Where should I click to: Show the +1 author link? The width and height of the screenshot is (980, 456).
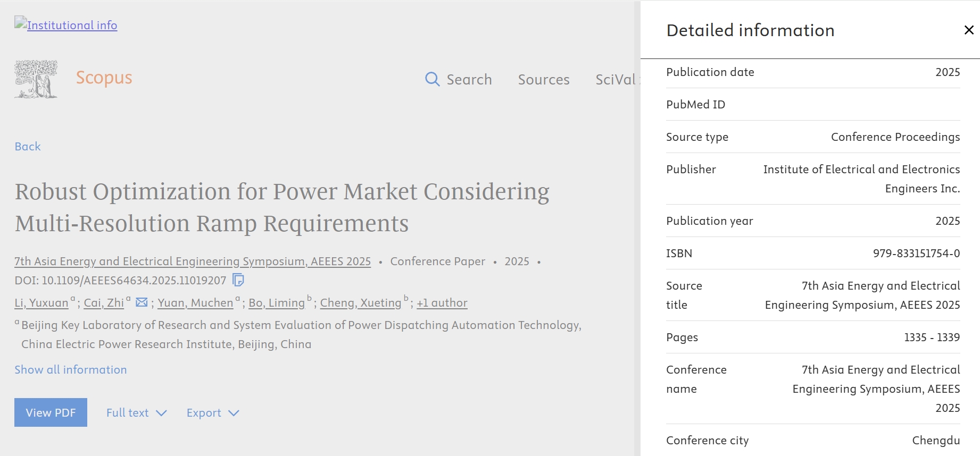coord(442,303)
